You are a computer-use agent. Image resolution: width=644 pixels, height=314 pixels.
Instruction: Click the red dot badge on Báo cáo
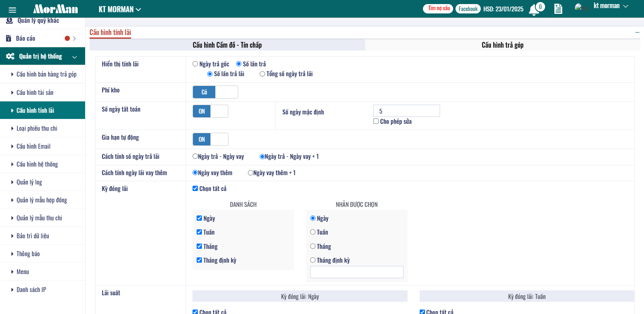(x=67, y=38)
